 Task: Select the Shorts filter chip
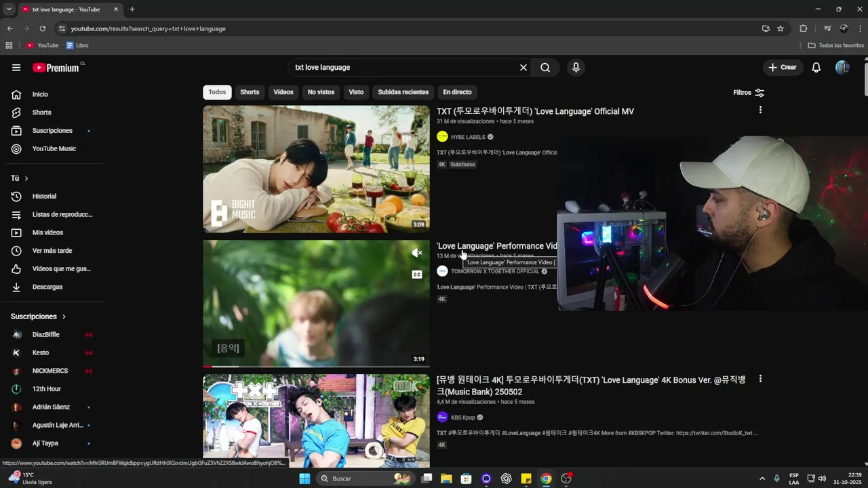[250, 92]
